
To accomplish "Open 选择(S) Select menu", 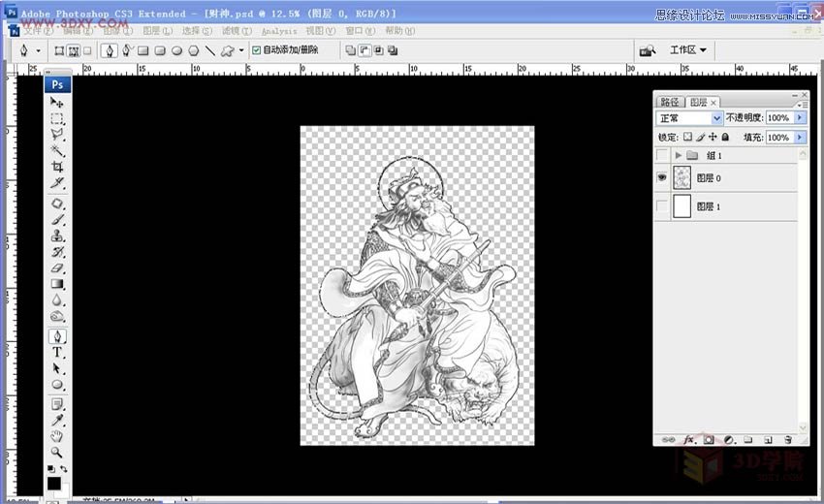I will pyautogui.click(x=197, y=30).
